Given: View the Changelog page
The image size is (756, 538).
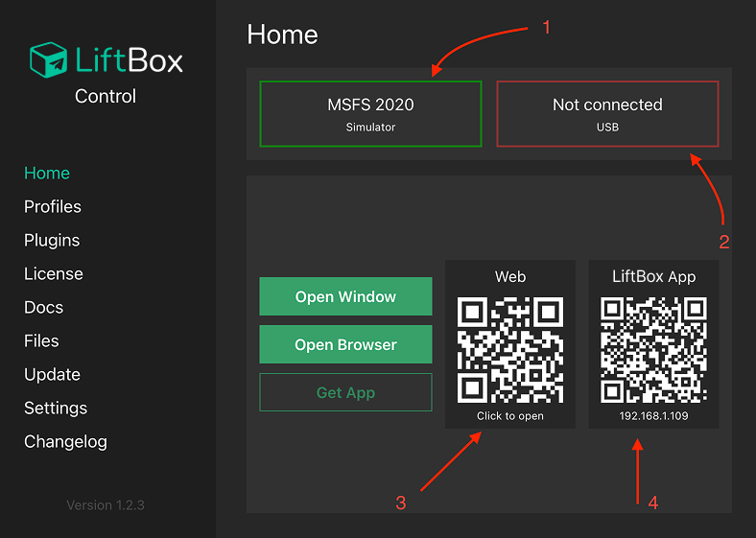Looking at the screenshot, I should pos(65,441).
